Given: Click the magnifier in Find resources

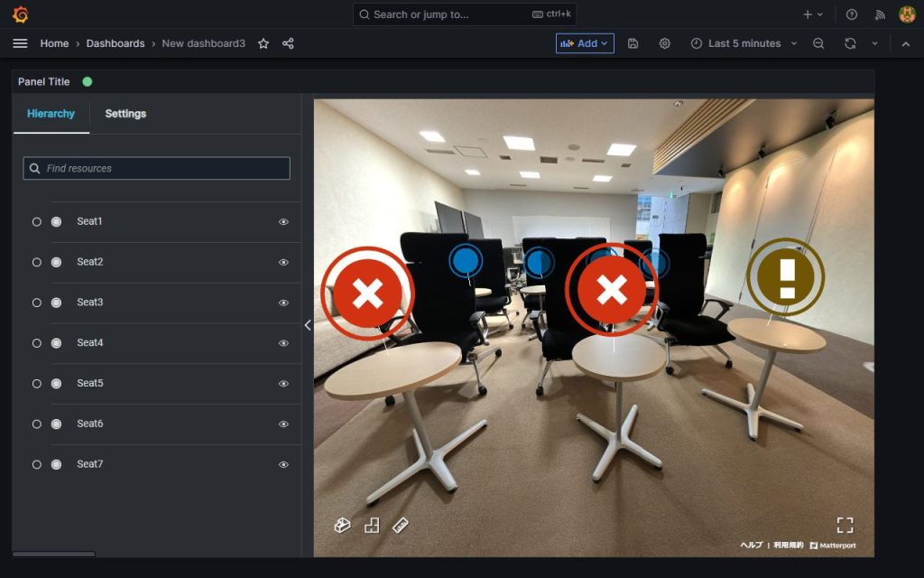Looking at the screenshot, I should coord(35,168).
